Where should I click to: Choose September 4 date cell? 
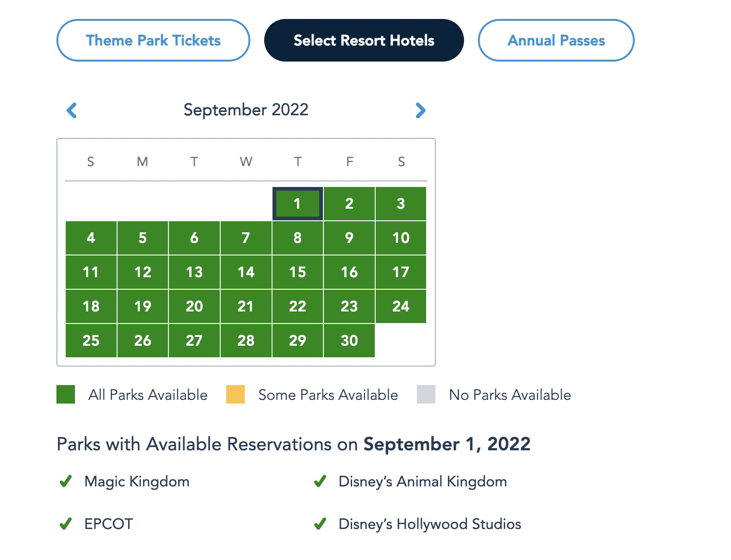(x=91, y=238)
